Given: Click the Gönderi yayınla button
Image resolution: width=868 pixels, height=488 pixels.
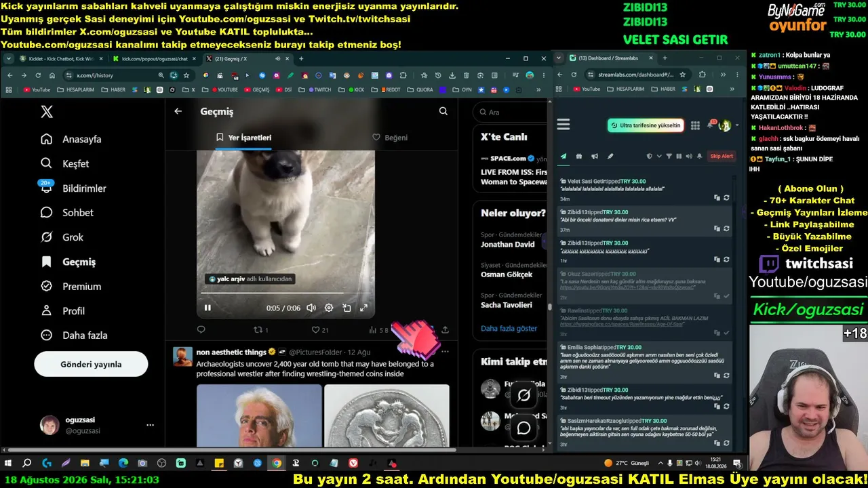Looking at the screenshot, I should tap(91, 364).
